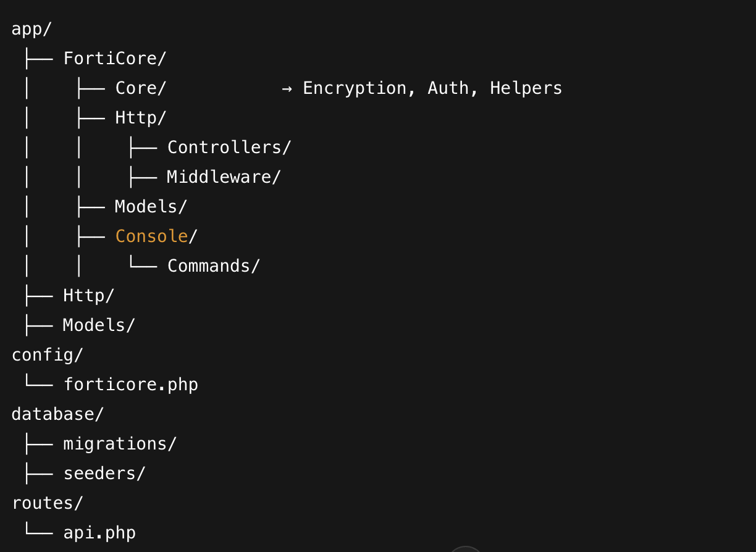Select the Middleware/ folder entry
Screen dimensions: 756x552
[x=224, y=177]
